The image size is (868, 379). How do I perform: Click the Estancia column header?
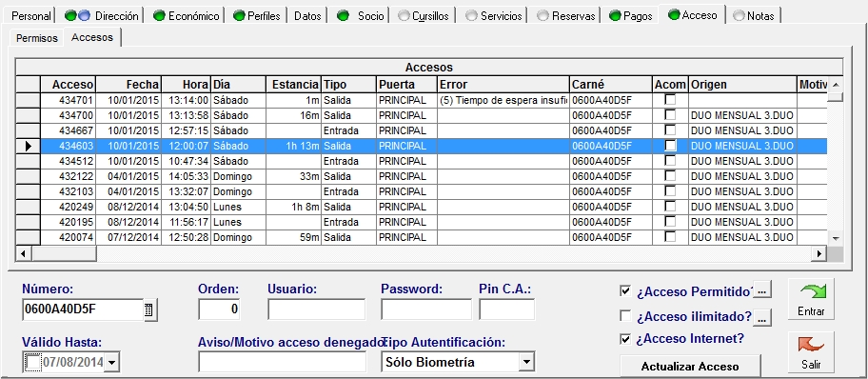(294, 85)
